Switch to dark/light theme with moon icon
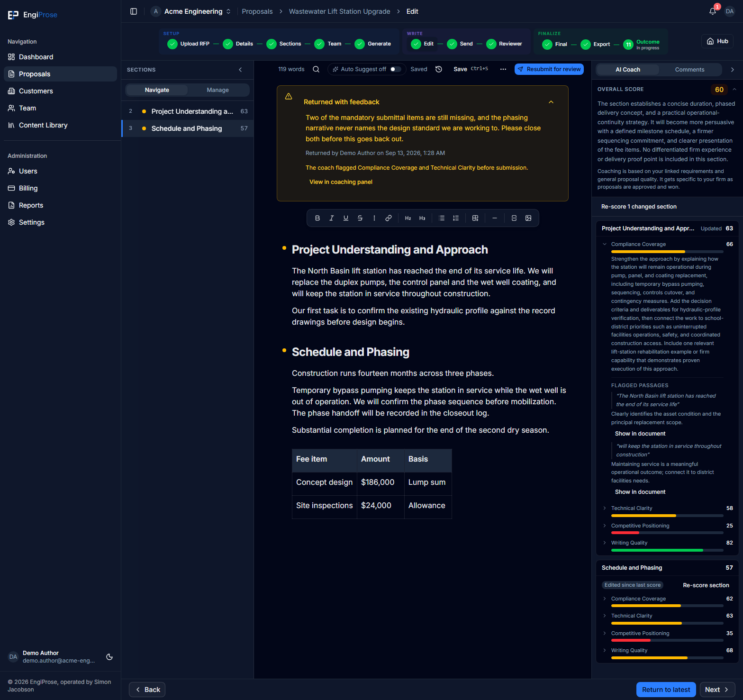This screenshot has width=743, height=700. point(109,657)
